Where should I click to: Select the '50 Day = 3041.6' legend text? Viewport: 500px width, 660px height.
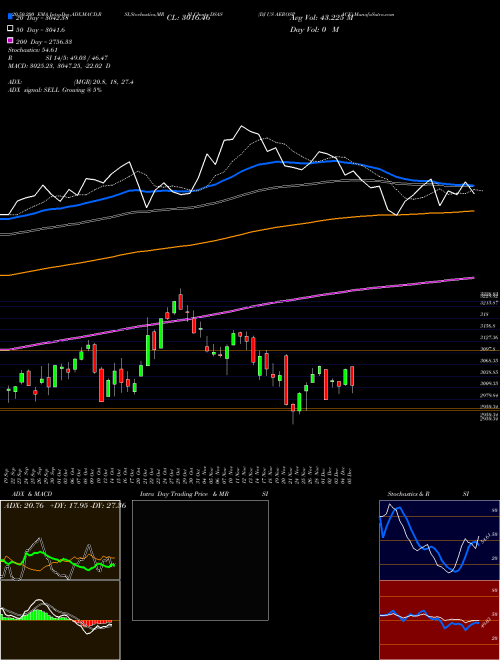(x=40, y=30)
